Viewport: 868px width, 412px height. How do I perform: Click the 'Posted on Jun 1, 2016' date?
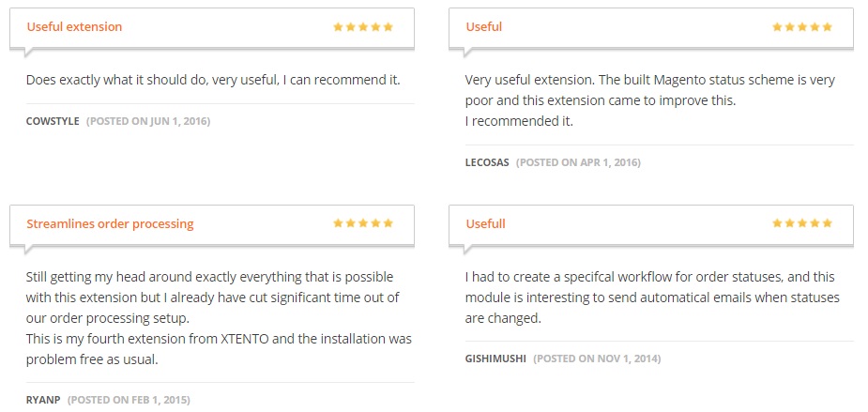pyautogui.click(x=148, y=121)
